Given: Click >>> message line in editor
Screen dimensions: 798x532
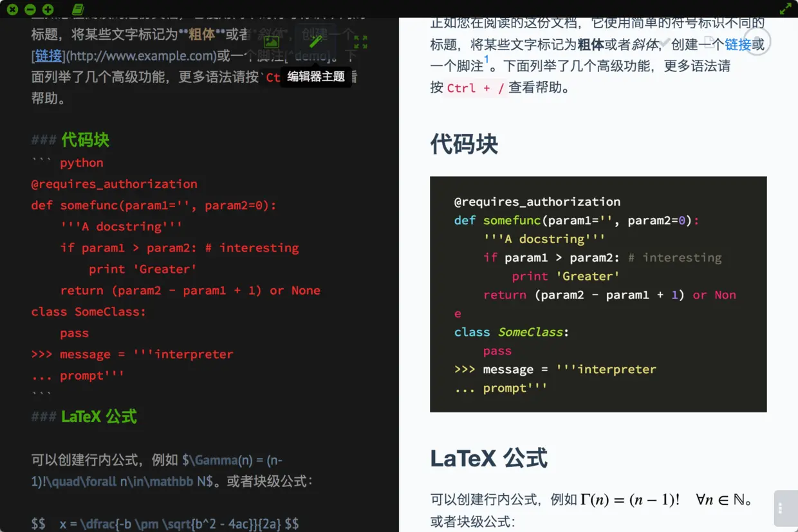Looking at the screenshot, I should coord(132,354).
